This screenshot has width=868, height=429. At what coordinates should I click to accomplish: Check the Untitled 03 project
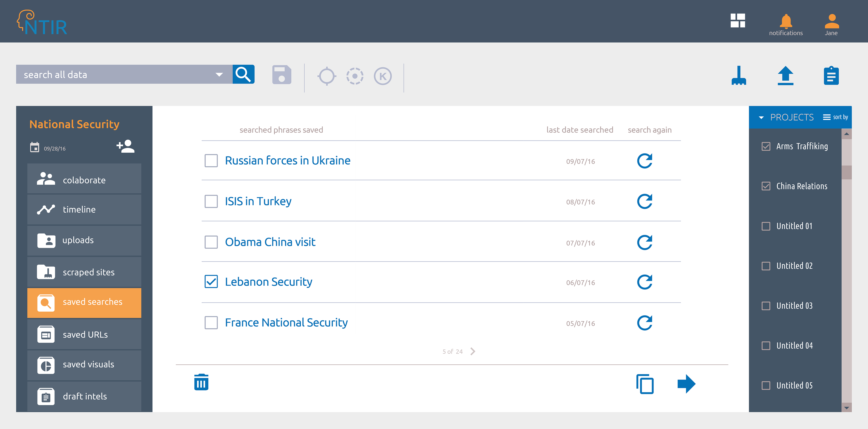[x=766, y=306]
